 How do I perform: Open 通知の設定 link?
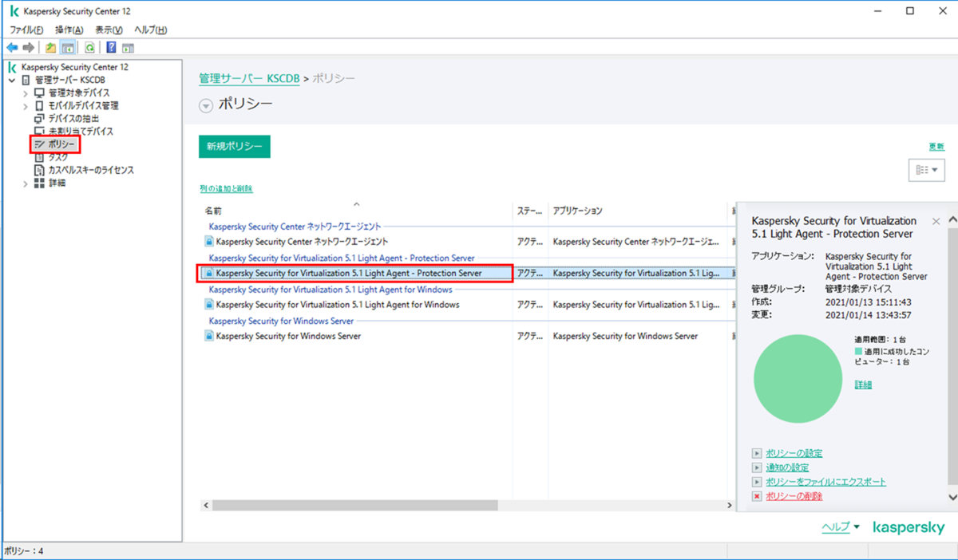[787, 467]
